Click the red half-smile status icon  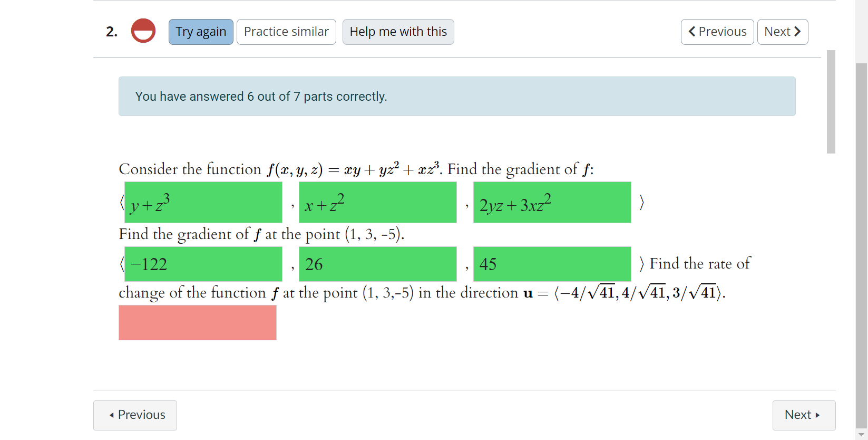point(143,31)
